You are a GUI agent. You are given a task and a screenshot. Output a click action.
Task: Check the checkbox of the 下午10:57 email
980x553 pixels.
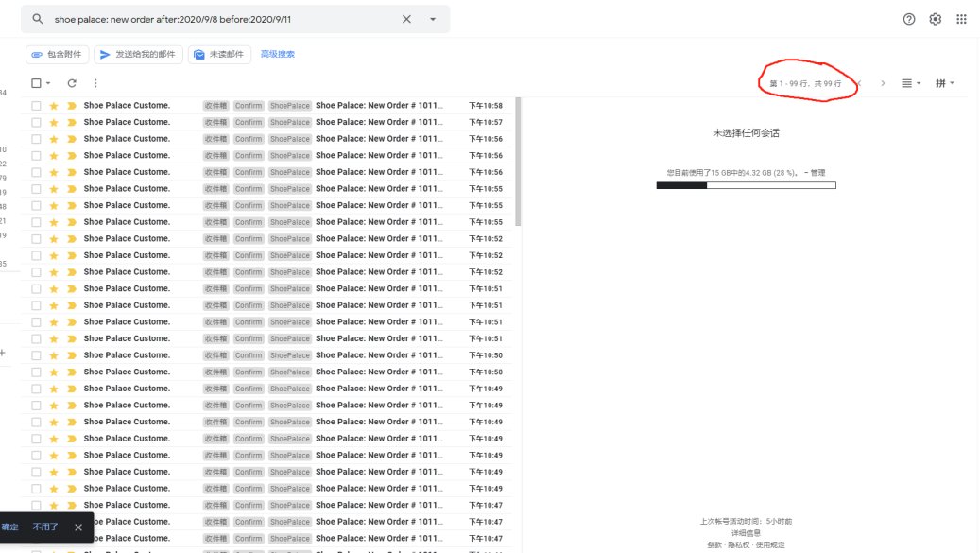point(36,123)
